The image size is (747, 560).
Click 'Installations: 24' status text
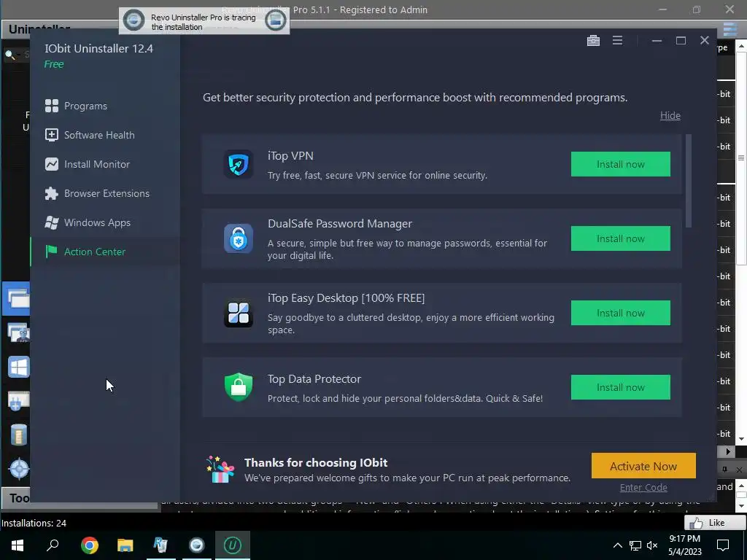pyautogui.click(x=34, y=523)
